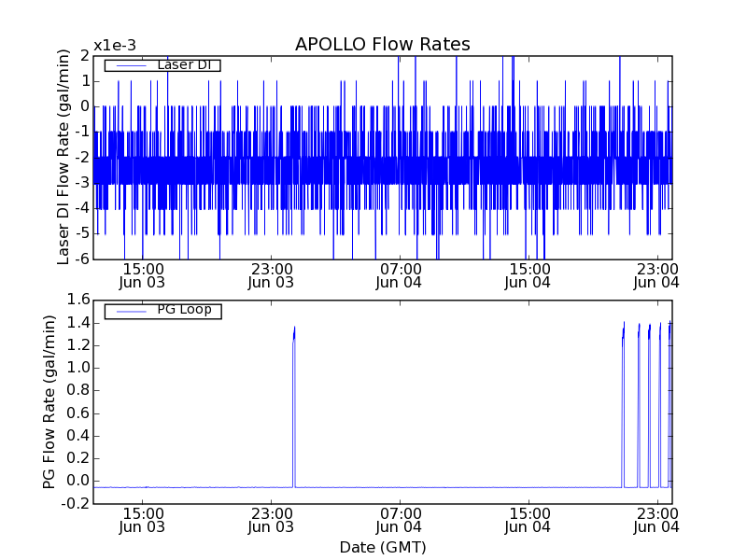Click 15:00 Jun 04 tick label under bottom chart
The width and height of the screenshot is (747, 560).
529,520
